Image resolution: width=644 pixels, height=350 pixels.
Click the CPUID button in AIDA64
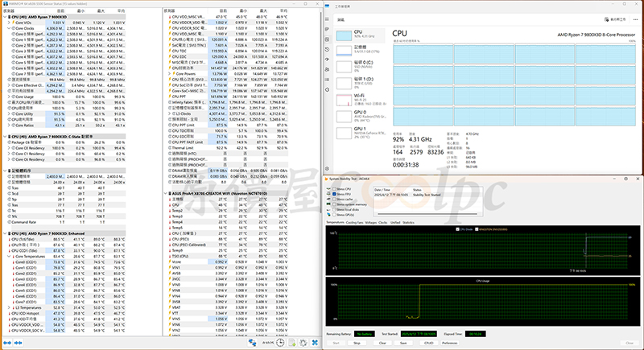[x=429, y=342]
